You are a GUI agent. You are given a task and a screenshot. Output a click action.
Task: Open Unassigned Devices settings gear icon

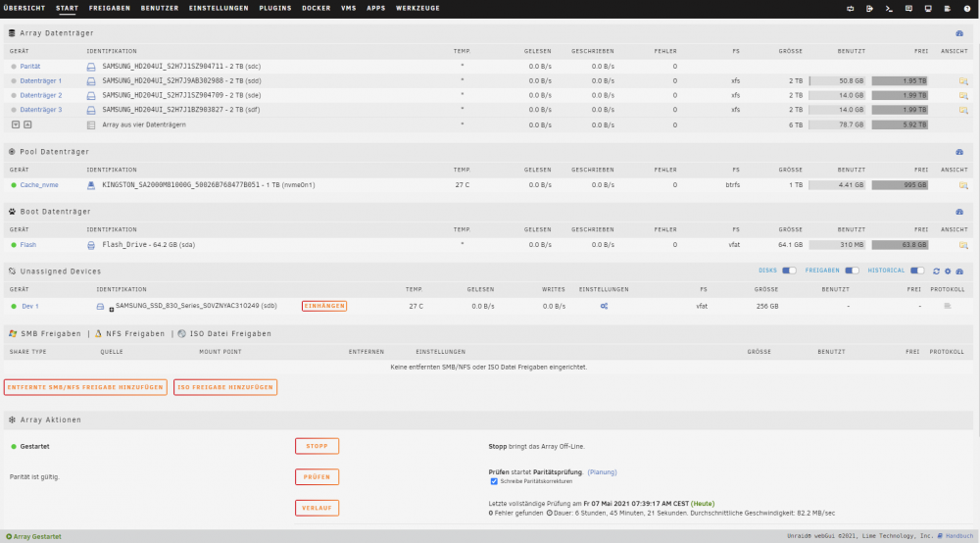point(948,271)
